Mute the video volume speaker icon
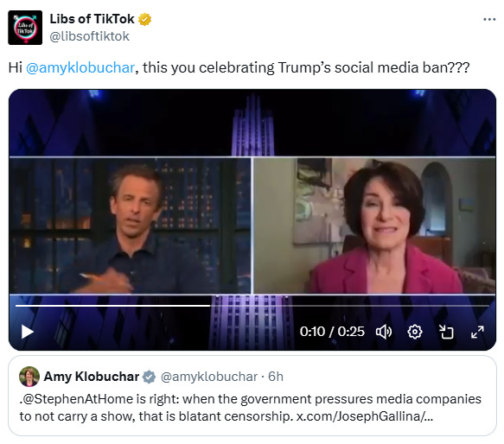The width and height of the screenshot is (504, 444). (x=384, y=332)
